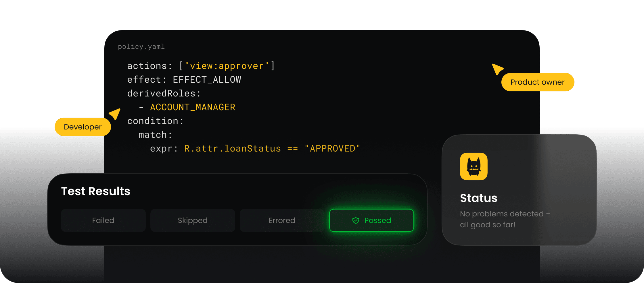Click the shield checkmark inside Passed button
Screen dimensions: 644x283
point(356,220)
